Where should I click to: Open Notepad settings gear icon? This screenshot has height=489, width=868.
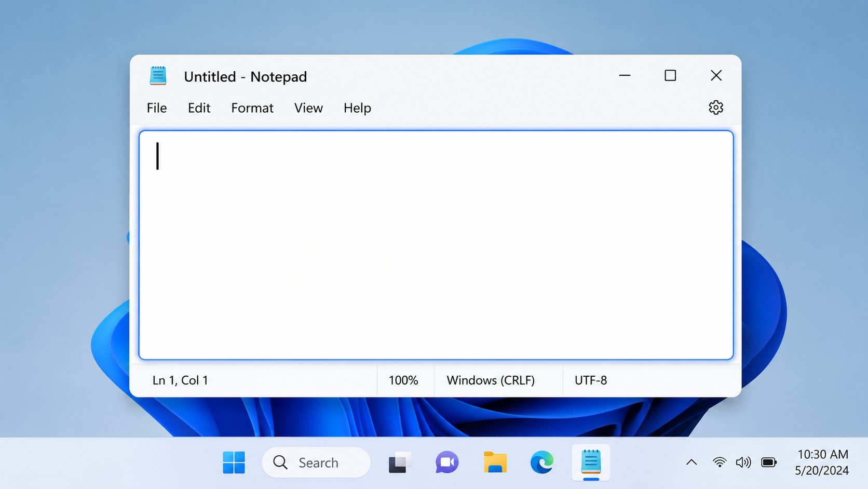pyautogui.click(x=716, y=108)
